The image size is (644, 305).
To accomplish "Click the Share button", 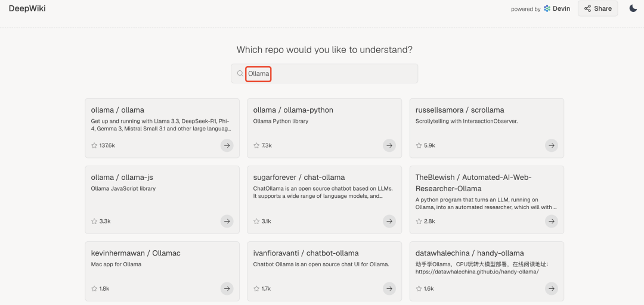I will click(x=597, y=8).
